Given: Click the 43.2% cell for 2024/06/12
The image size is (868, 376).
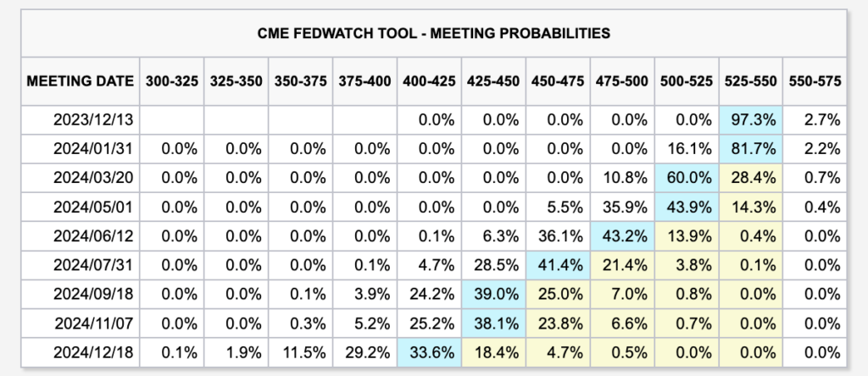Looking at the screenshot, I should tap(622, 236).
